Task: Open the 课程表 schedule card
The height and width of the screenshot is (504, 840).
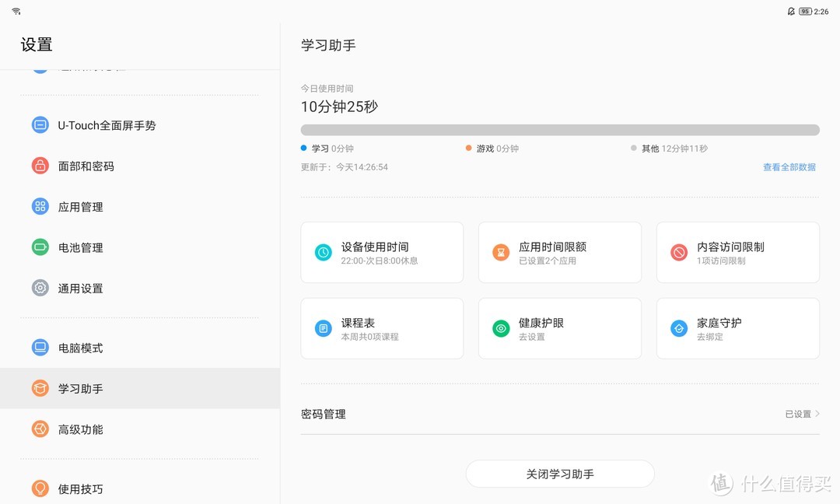Action: pyautogui.click(x=382, y=327)
